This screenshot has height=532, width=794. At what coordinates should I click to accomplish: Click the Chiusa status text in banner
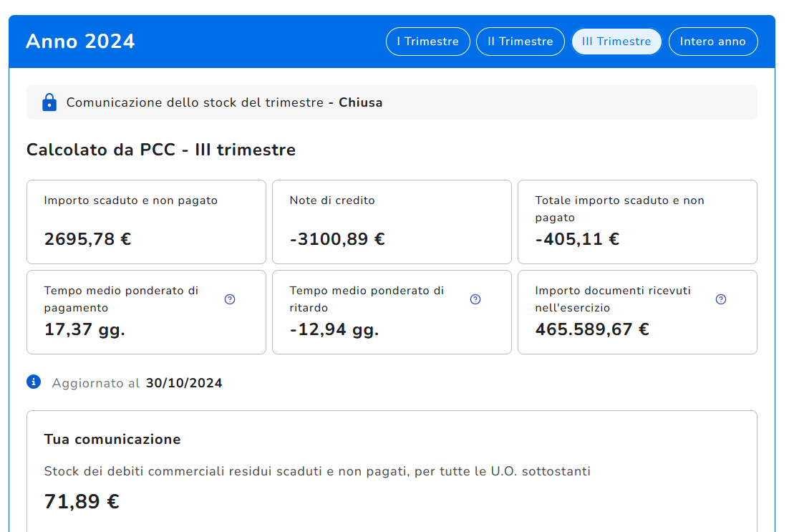(360, 102)
